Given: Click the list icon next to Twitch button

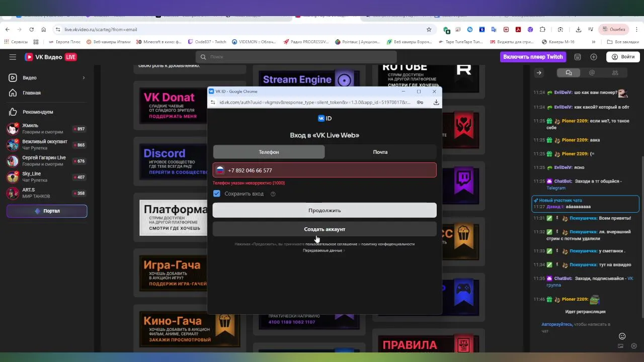Looking at the screenshot, I should tap(578, 57).
